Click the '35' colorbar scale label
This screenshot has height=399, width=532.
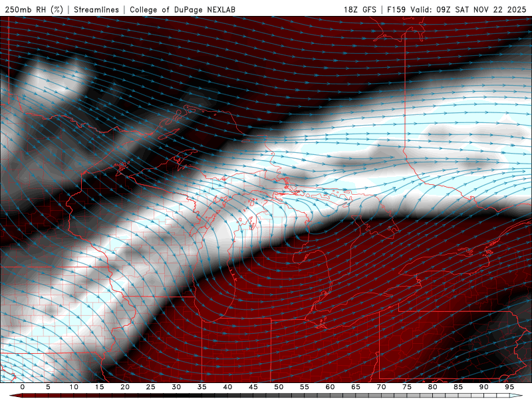pyautogui.click(x=202, y=387)
